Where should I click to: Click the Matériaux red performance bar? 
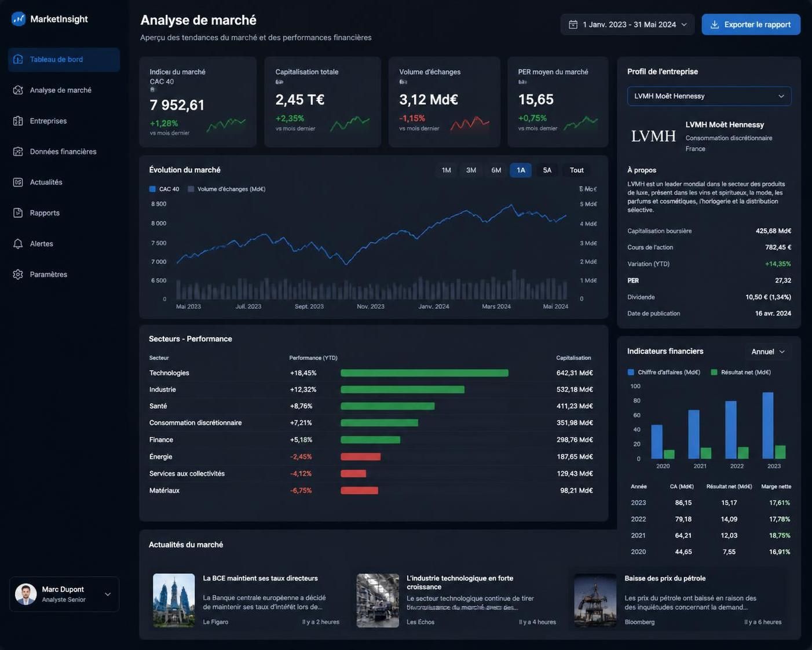tap(359, 491)
